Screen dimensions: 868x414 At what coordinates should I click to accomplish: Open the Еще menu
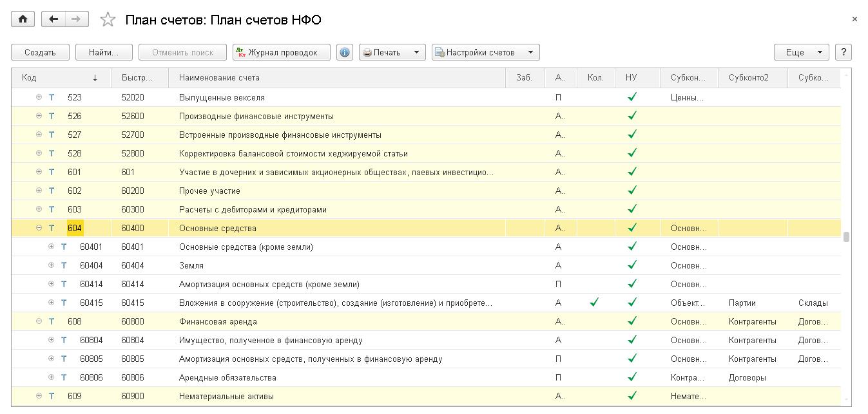(801, 53)
